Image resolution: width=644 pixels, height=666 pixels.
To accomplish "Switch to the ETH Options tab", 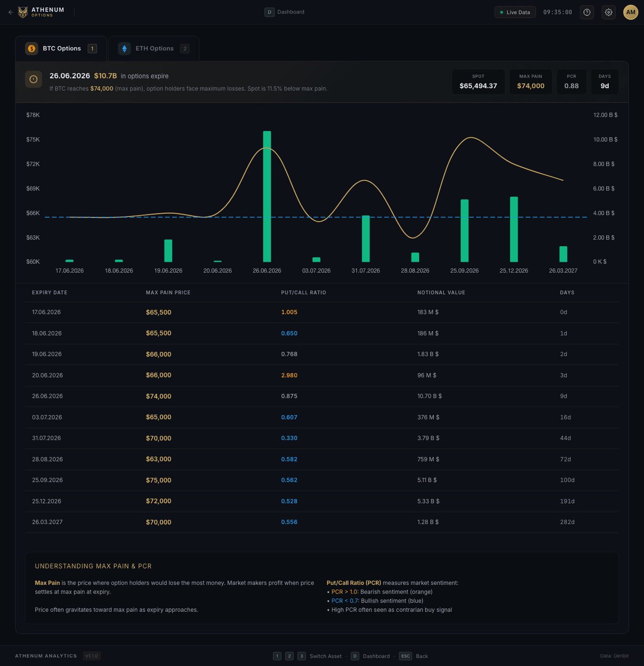I will 154,49.
